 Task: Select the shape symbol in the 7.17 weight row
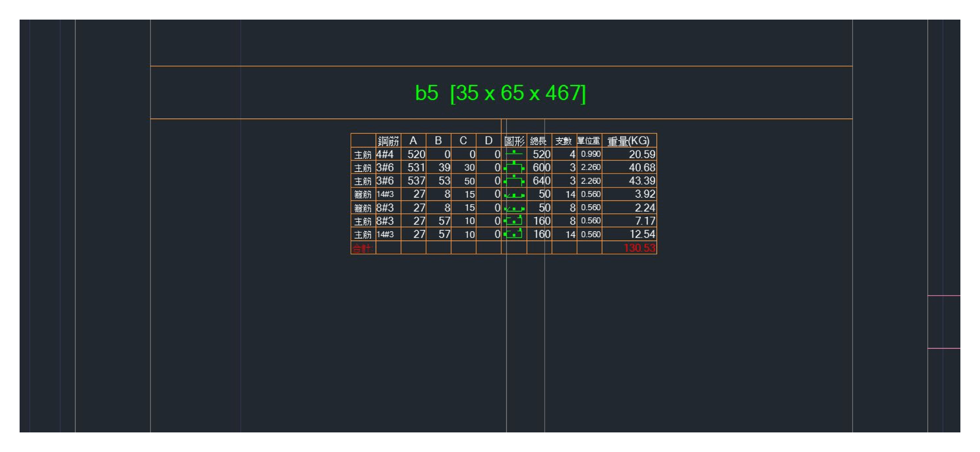tap(513, 220)
